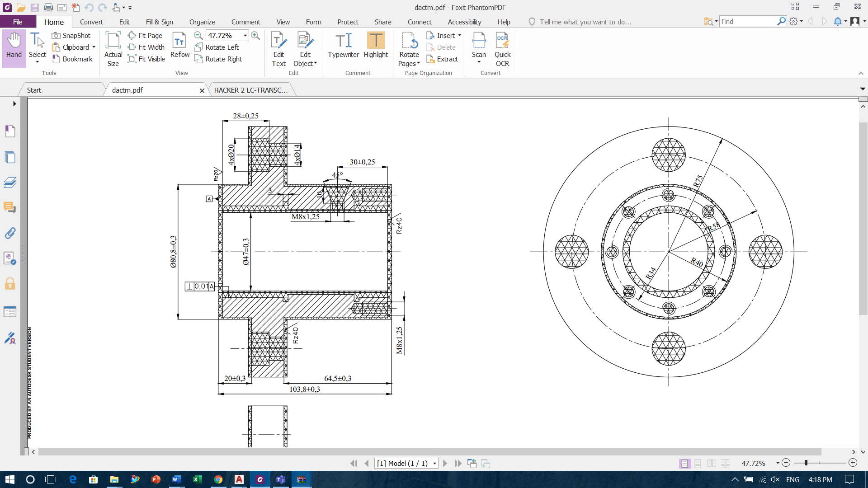Activate the Highlight tool

[376, 45]
